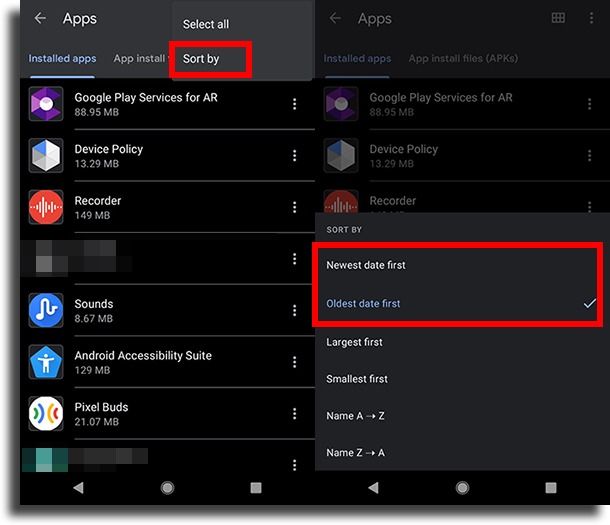Tap the Recorder app icon in left screen
The width and height of the screenshot is (610, 525).
[46, 207]
